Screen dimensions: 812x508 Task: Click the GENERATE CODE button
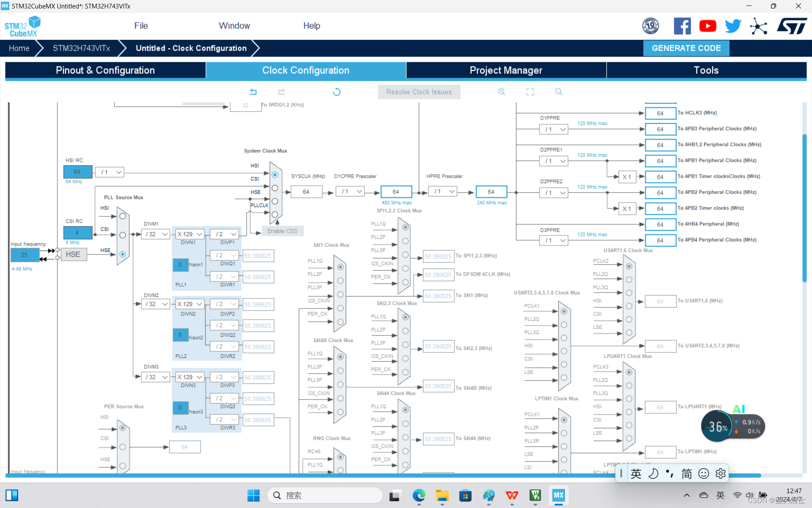coord(686,48)
